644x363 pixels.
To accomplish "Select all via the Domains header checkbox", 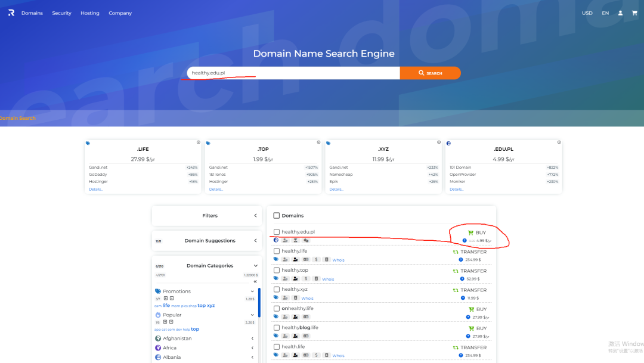I will pyautogui.click(x=277, y=216).
